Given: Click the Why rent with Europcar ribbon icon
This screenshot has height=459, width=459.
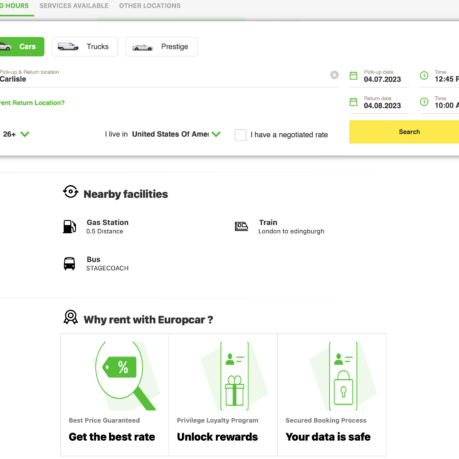Looking at the screenshot, I should tap(71, 317).
